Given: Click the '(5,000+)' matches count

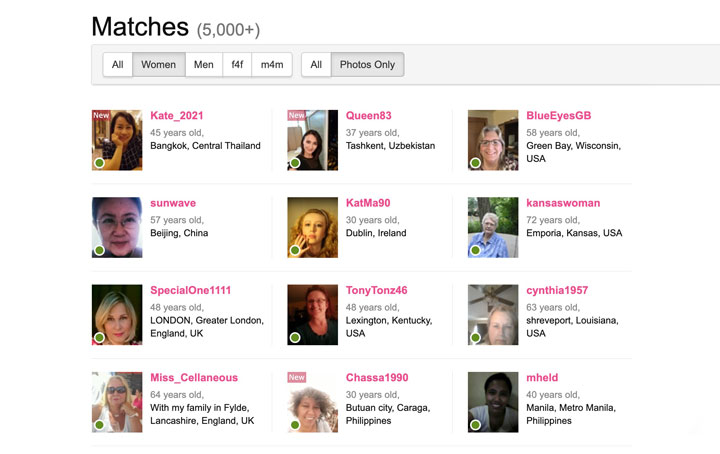Looking at the screenshot, I should point(228,30).
